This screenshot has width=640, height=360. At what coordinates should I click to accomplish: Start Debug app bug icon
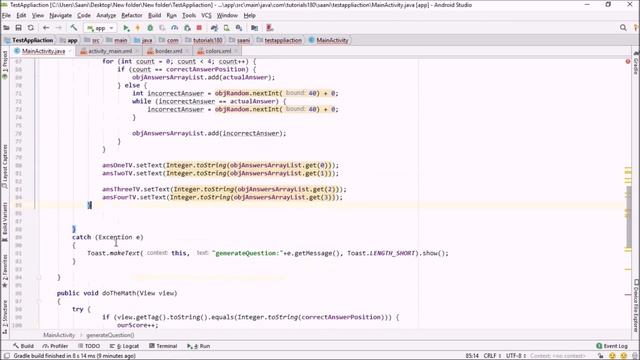tap(150, 28)
